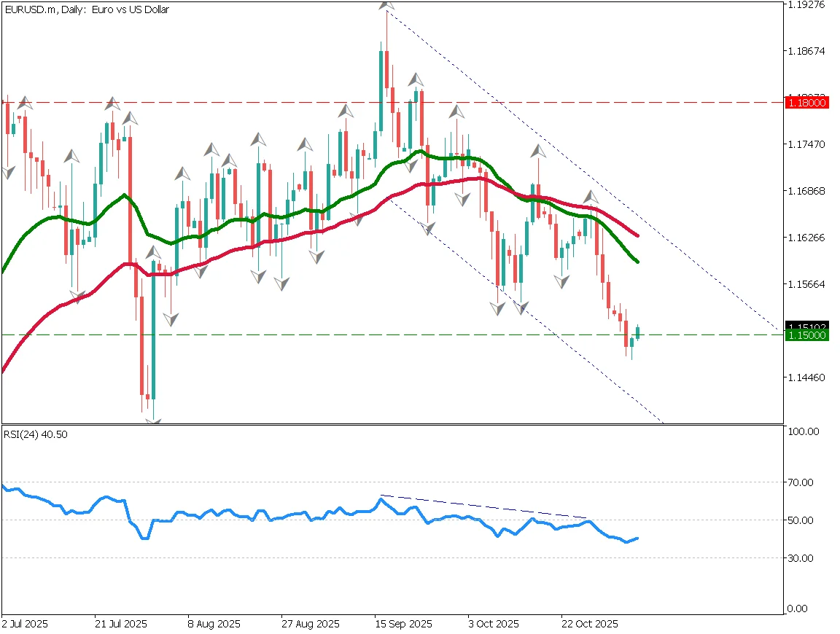Click the red moving average line
This screenshot has width=840, height=634.
467,179
